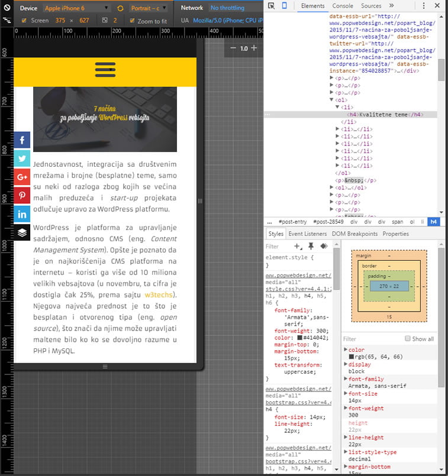Open the Portrait orientation dropdown

[148, 8]
